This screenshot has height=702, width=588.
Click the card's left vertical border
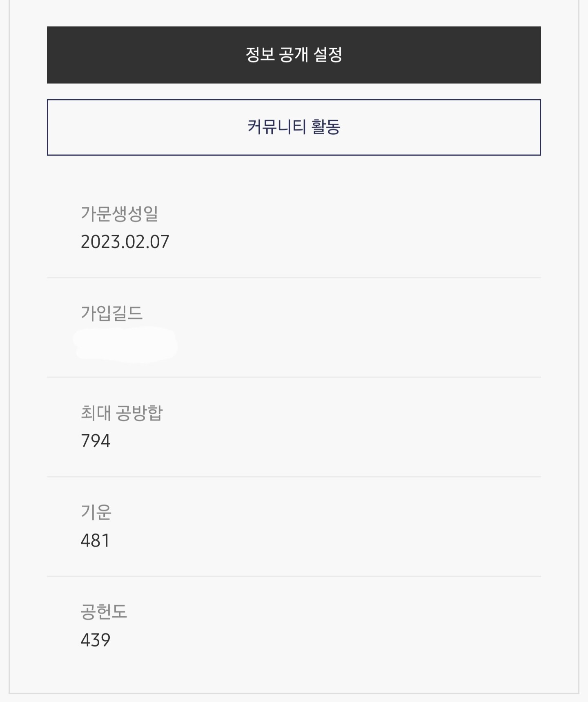pos(9,347)
